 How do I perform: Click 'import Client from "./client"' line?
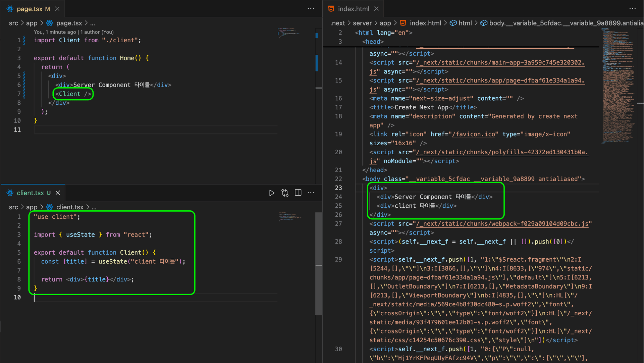click(88, 40)
